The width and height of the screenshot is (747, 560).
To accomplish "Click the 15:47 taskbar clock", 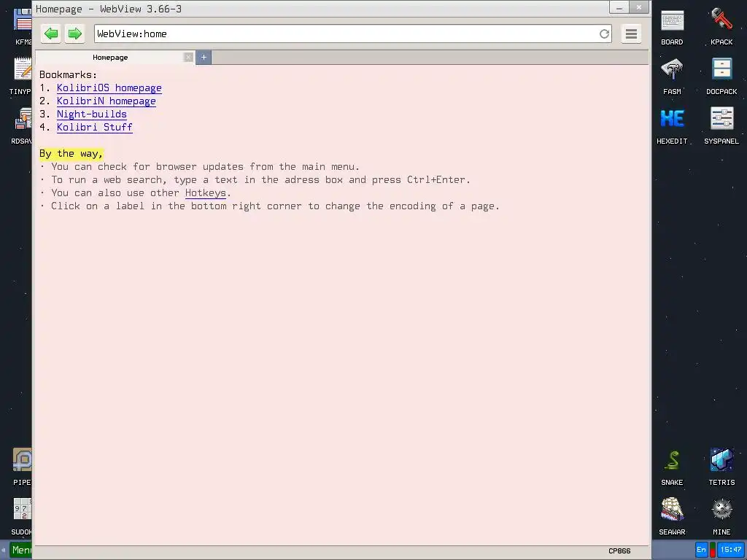I will [731, 550].
